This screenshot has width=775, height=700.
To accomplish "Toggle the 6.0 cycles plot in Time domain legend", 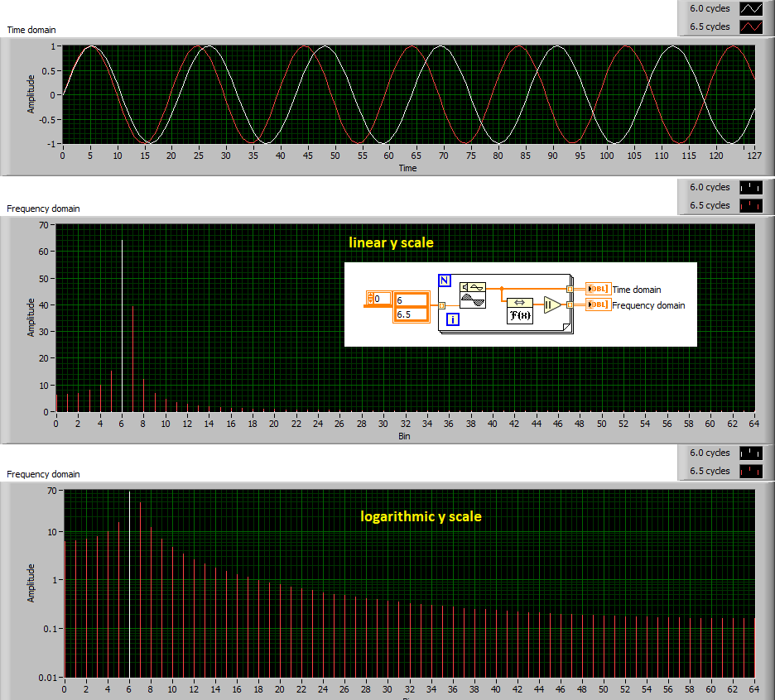I will 710,8.
